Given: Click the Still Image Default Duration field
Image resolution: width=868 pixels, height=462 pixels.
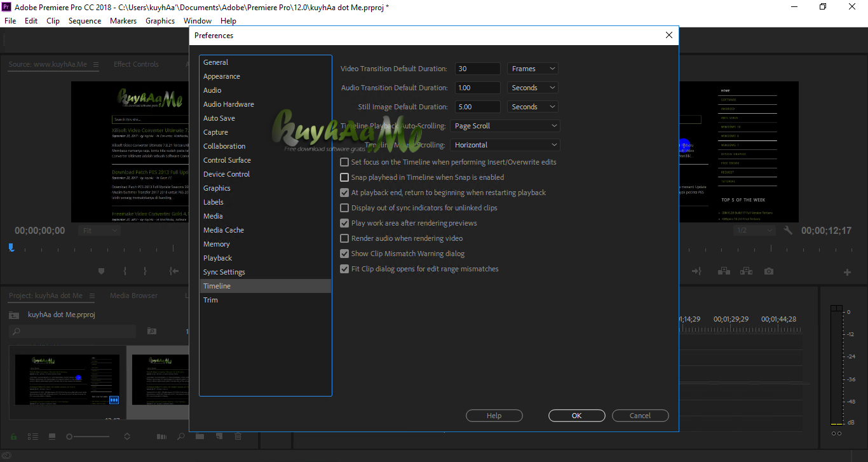Looking at the screenshot, I should click(478, 107).
